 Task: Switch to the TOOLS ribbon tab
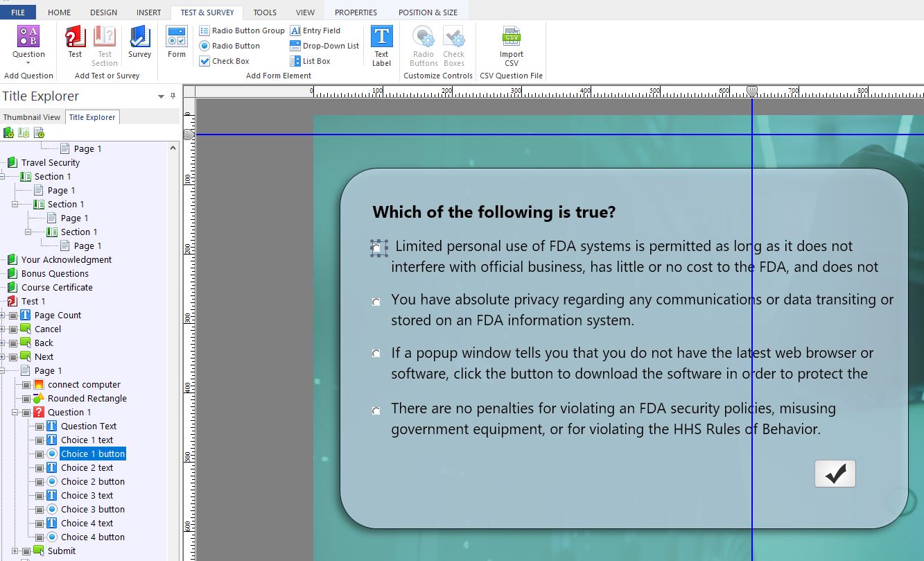pyautogui.click(x=265, y=12)
